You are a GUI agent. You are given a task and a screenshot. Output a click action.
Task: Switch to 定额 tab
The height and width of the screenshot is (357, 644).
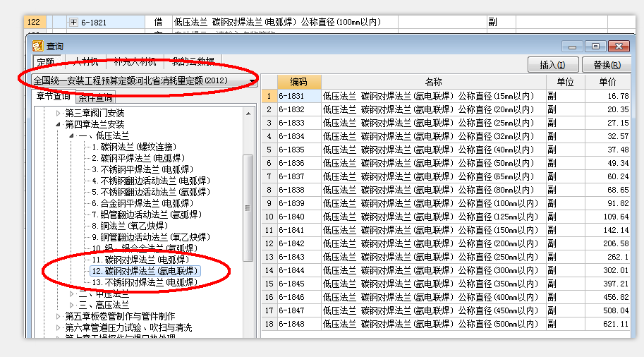(x=47, y=61)
